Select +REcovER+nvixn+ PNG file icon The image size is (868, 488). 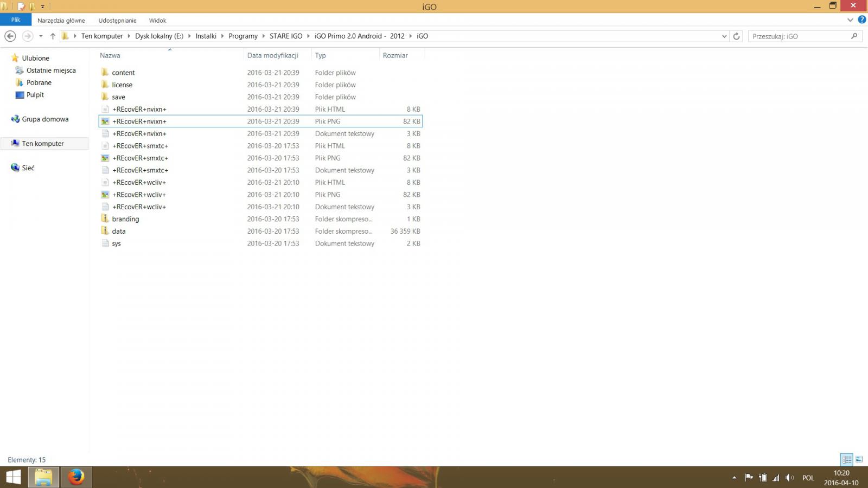[x=105, y=121]
